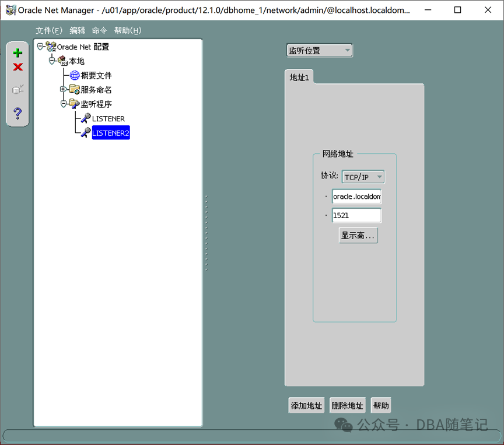Open the 监听位置 dropdown
Image resolution: width=504 pixels, height=445 pixels.
tap(319, 51)
